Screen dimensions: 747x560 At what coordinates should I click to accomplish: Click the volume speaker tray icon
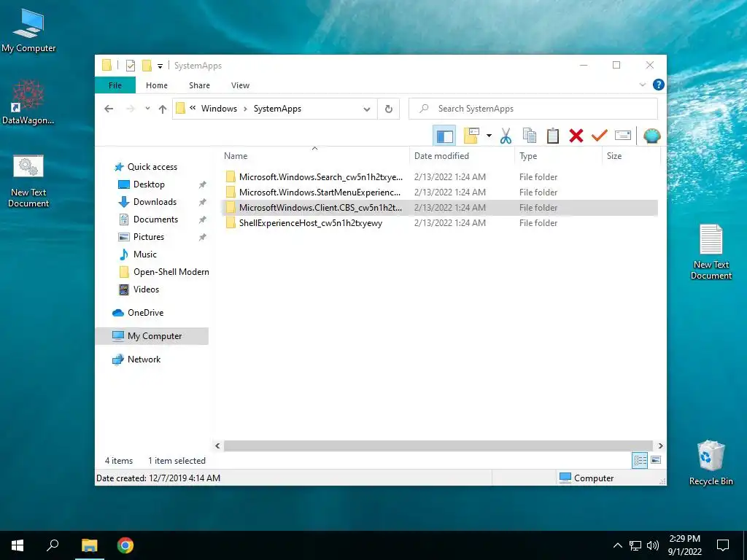click(653, 545)
